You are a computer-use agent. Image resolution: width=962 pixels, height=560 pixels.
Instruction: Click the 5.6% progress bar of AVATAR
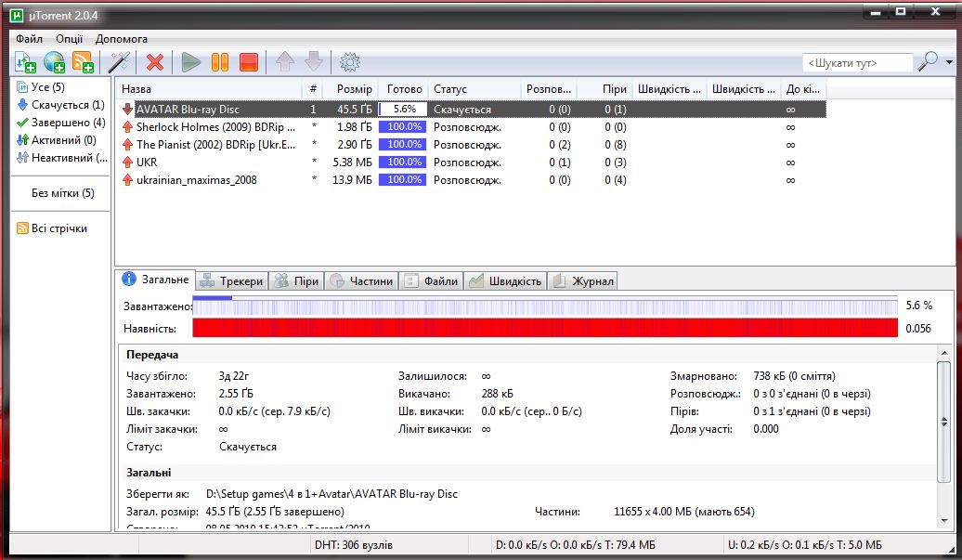point(402,110)
